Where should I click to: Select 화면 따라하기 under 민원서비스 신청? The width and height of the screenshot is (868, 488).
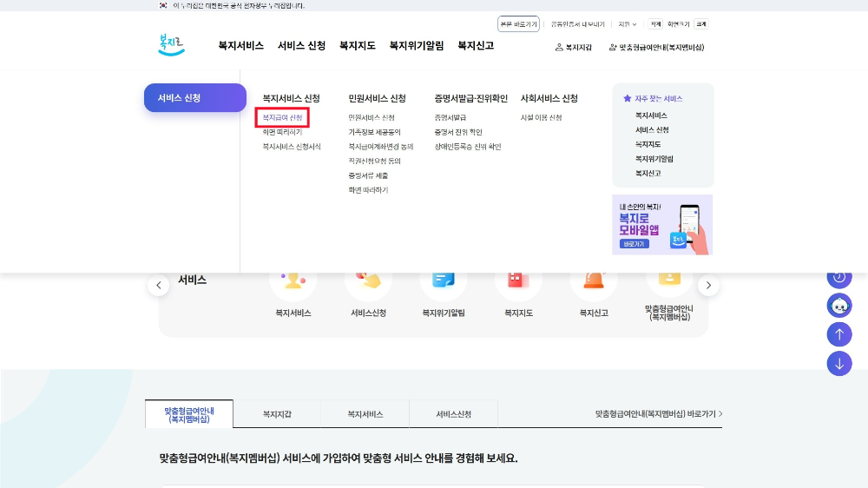368,189
